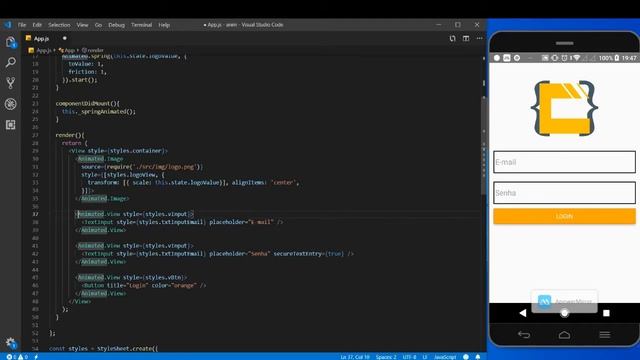
Task: Click Spaces: 2 indentation setting
Action: 386,357
